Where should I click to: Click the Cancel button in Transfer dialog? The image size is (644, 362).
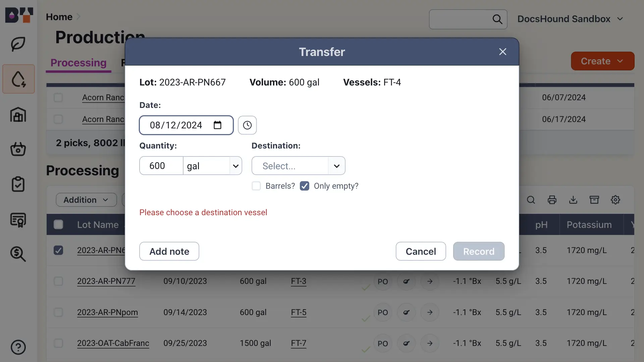(421, 251)
